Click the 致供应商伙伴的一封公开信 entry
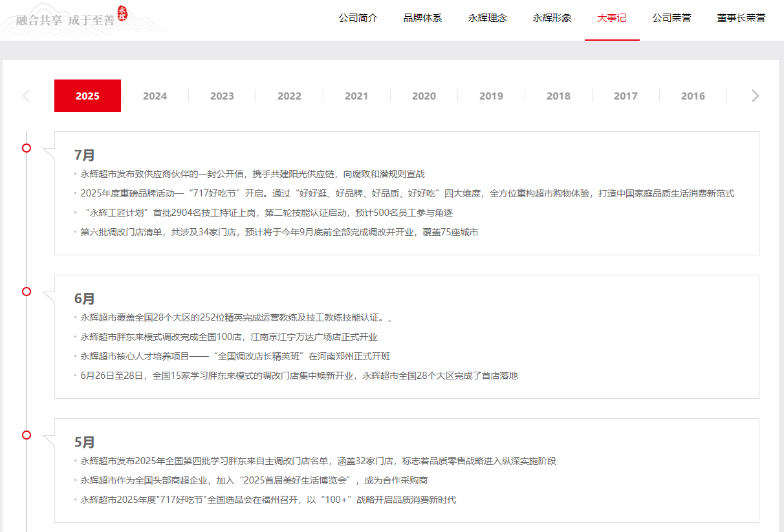Image resolution: width=784 pixels, height=532 pixels. click(x=253, y=174)
